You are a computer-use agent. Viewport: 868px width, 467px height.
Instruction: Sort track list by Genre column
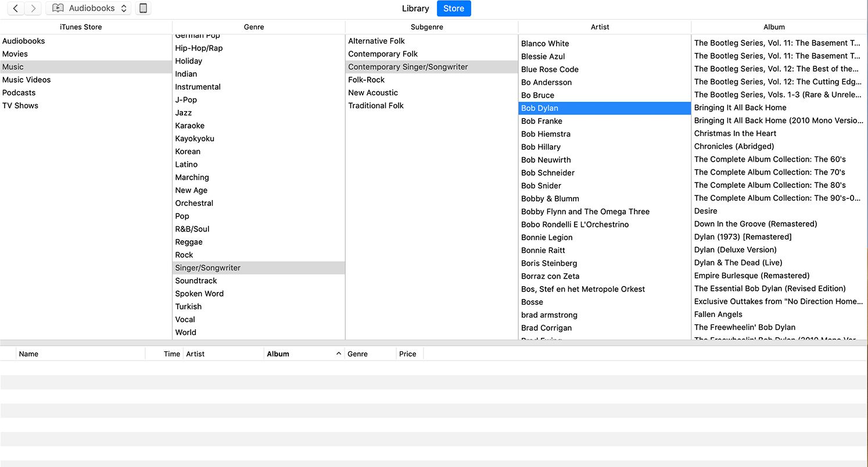[370, 354]
